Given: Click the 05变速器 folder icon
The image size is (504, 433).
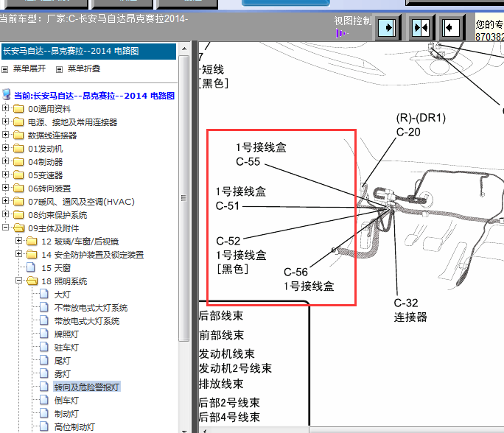Looking at the screenshot, I should 18,175.
